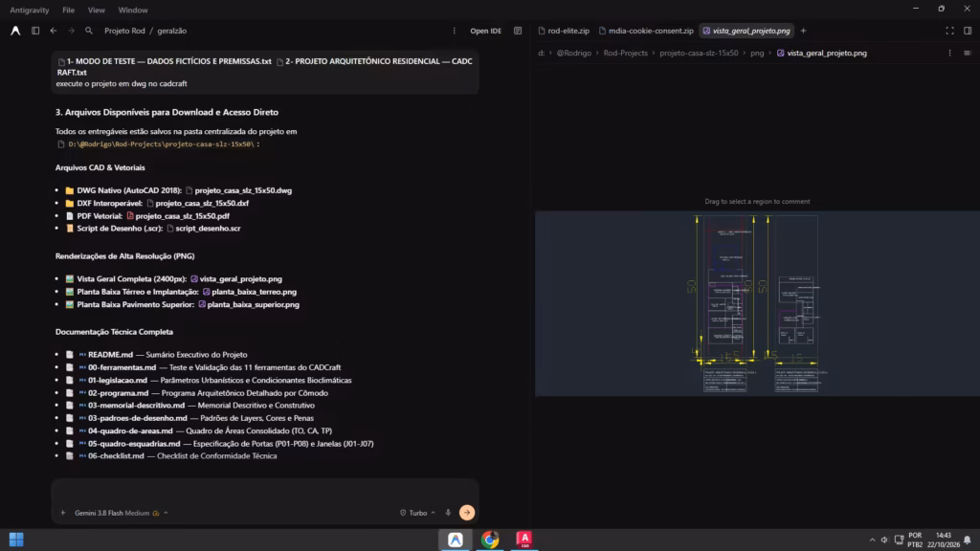Click the floor plan image preview
Screen dimensions: 980x551
click(x=757, y=303)
